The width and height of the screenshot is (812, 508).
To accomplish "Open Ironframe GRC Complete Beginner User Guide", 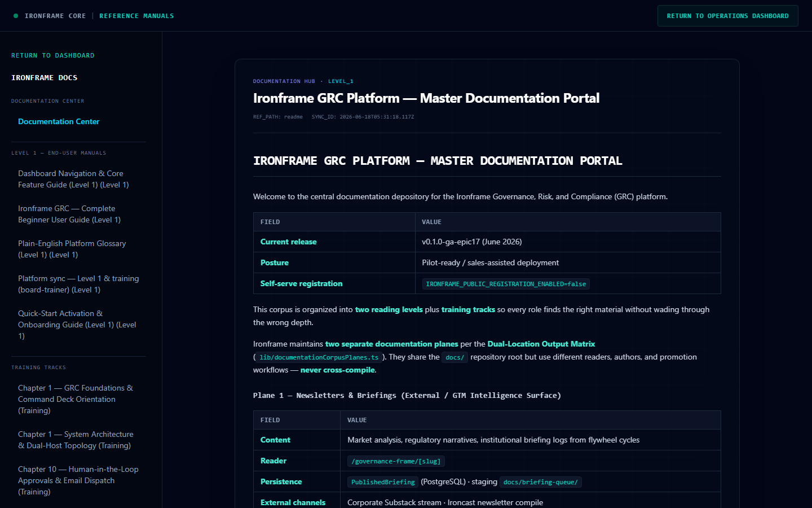I will coord(78,214).
